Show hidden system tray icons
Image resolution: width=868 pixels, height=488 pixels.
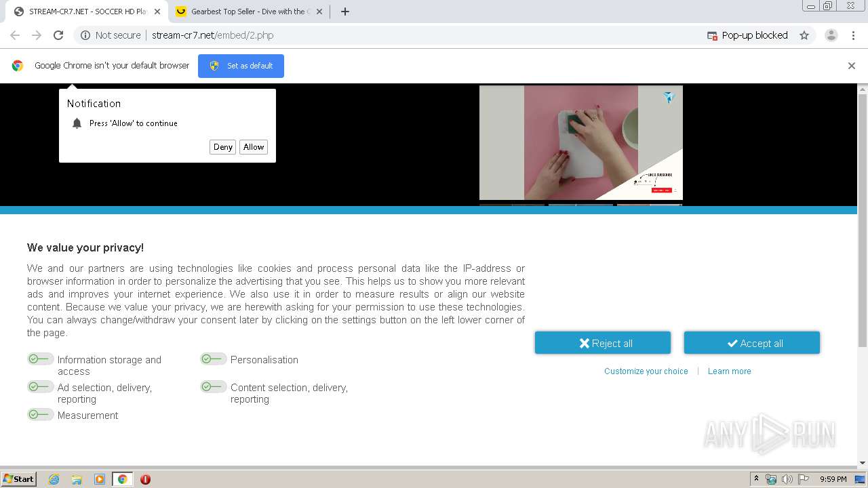coord(757,479)
